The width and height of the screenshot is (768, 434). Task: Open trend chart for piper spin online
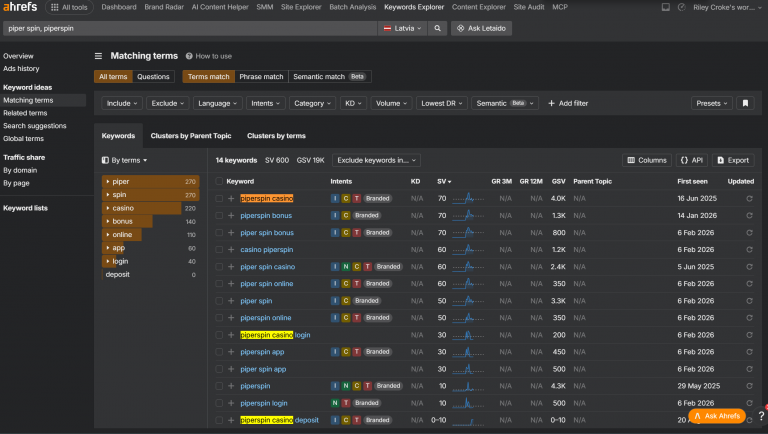click(x=468, y=283)
